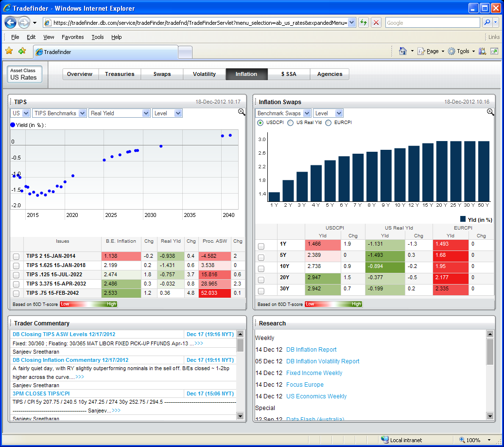Select the EURCPI radio button

coord(329,123)
